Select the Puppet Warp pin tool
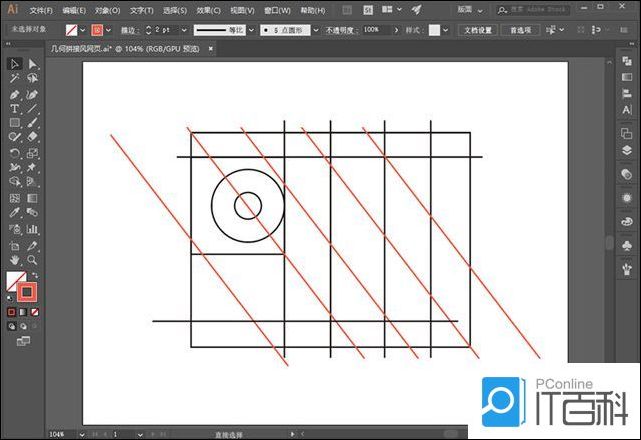Image resolution: width=641 pixels, height=440 pixels. (x=32, y=167)
